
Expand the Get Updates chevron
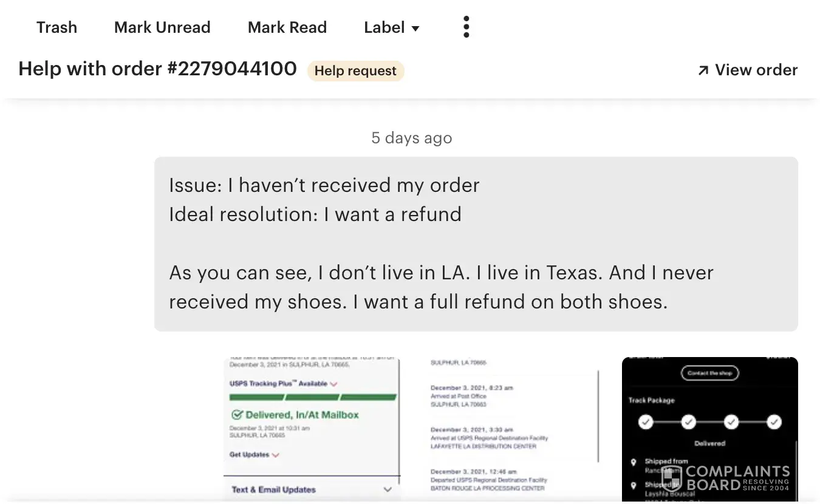point(276,455)
